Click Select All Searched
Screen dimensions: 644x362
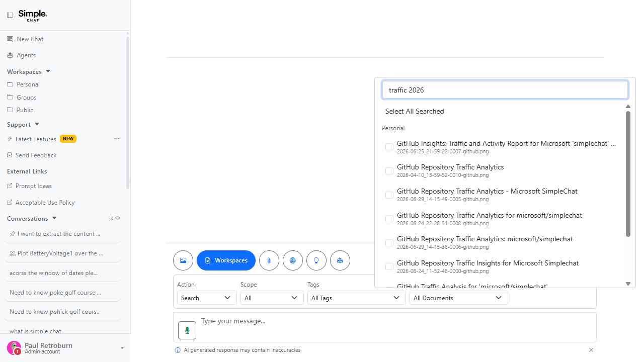point(415,111)
